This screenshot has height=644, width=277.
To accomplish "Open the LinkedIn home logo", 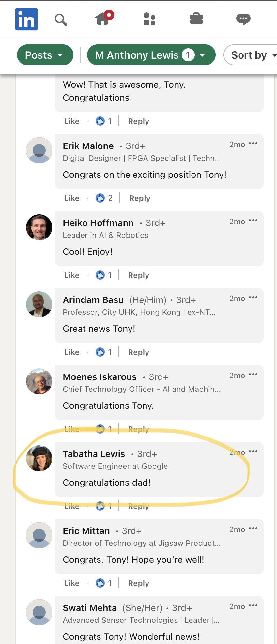I will (x=26, y=19).
